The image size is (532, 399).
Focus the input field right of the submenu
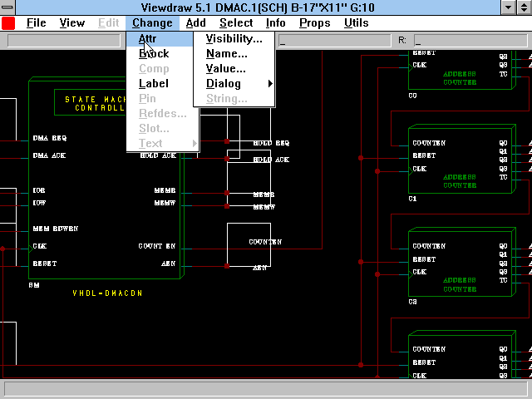pos(334,41)
